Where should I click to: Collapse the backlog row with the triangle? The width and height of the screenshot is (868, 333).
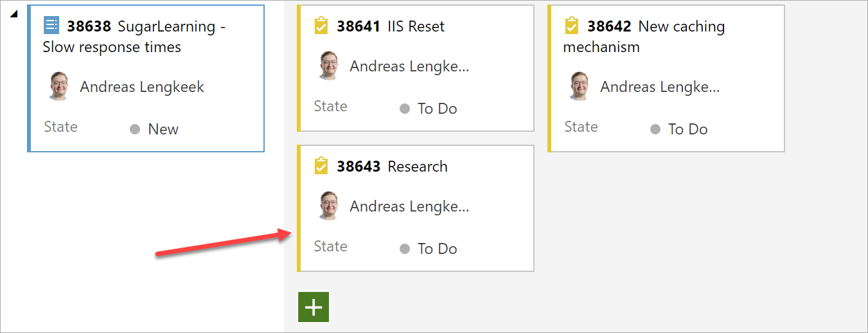click(13, 14)
